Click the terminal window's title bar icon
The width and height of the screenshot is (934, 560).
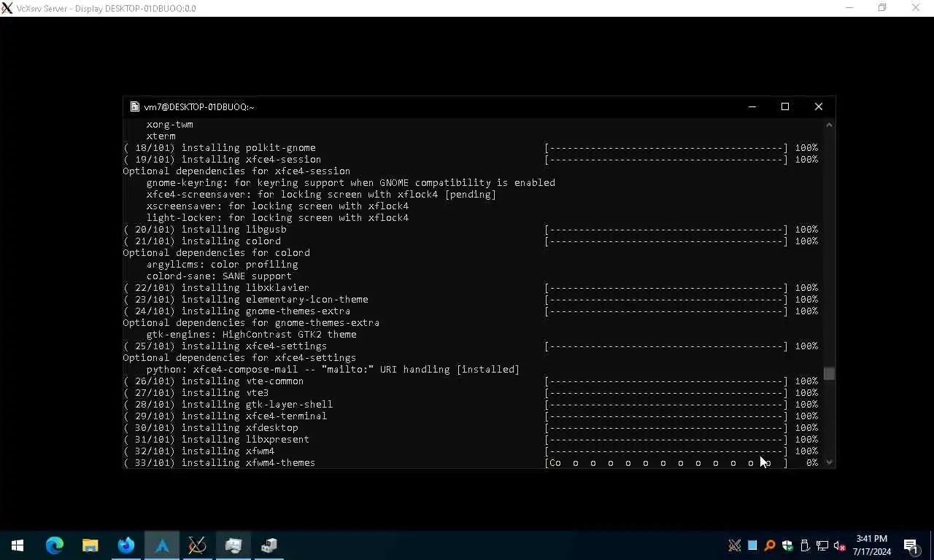pyautogui.click(x=134, y=106)
